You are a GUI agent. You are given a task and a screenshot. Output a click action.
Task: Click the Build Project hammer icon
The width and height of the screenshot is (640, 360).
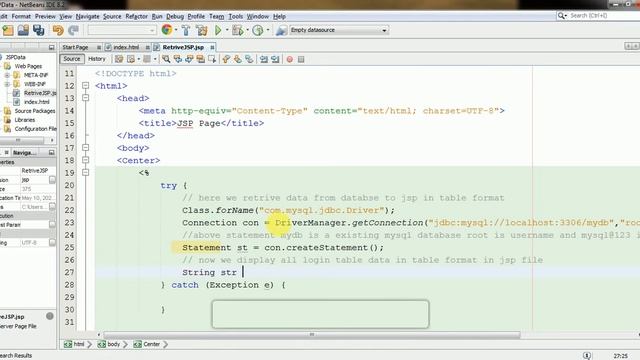coord(186,30)
